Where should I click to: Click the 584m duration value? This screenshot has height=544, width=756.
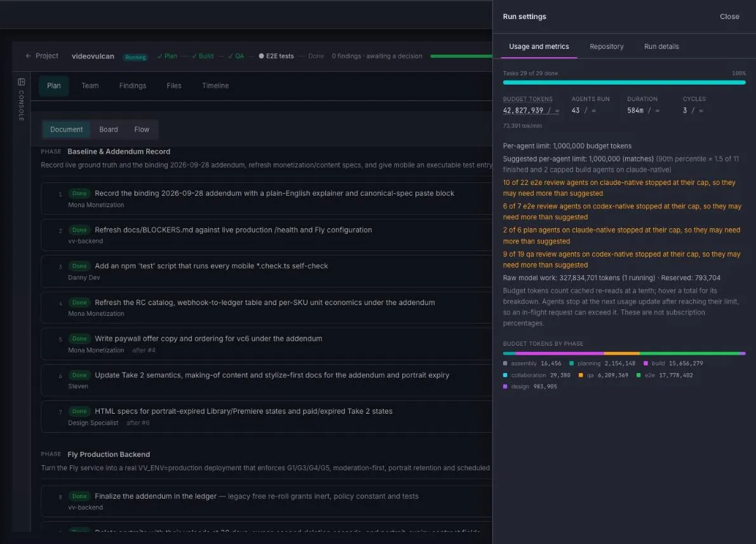[635, 111]
